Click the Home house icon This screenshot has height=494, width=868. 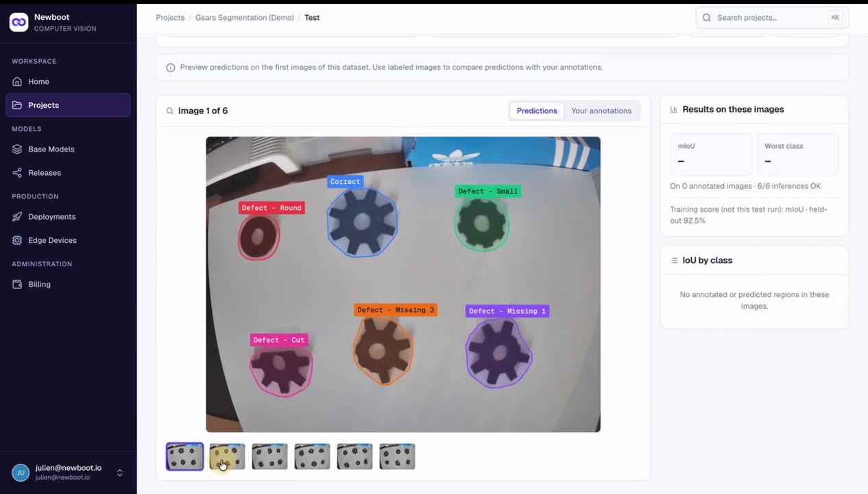[17, 82]
